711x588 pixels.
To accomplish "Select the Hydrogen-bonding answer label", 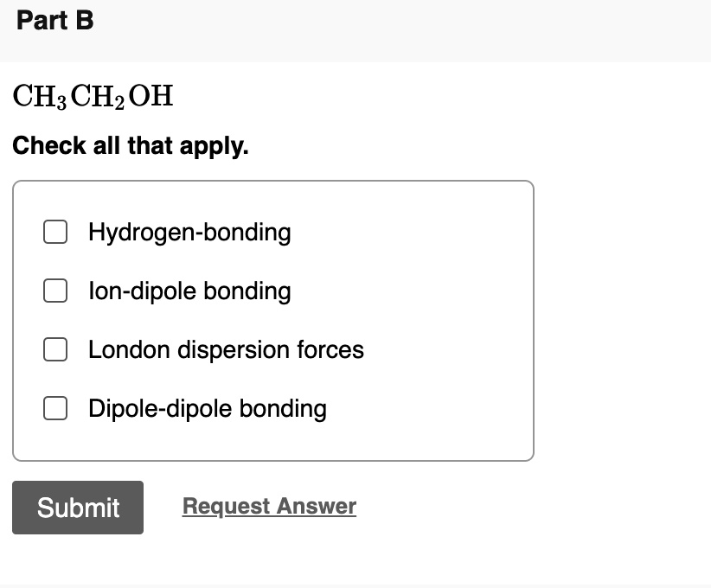I will (189, 232).
